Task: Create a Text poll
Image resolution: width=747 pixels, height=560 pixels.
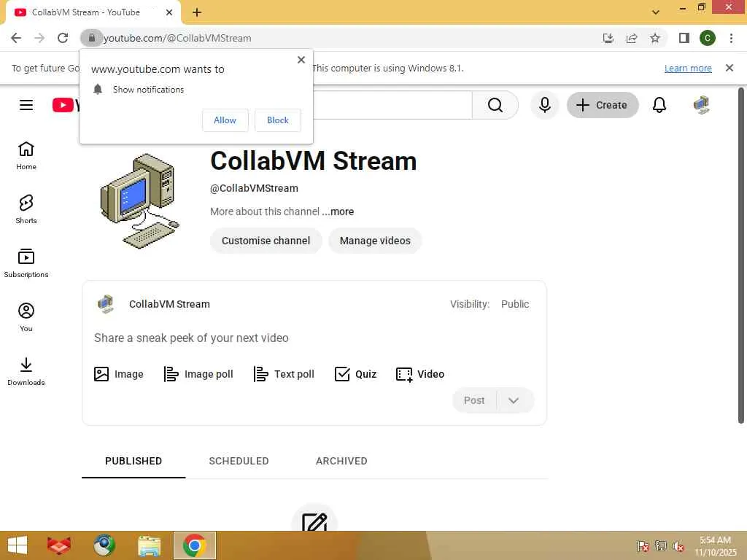Action: 284,374
